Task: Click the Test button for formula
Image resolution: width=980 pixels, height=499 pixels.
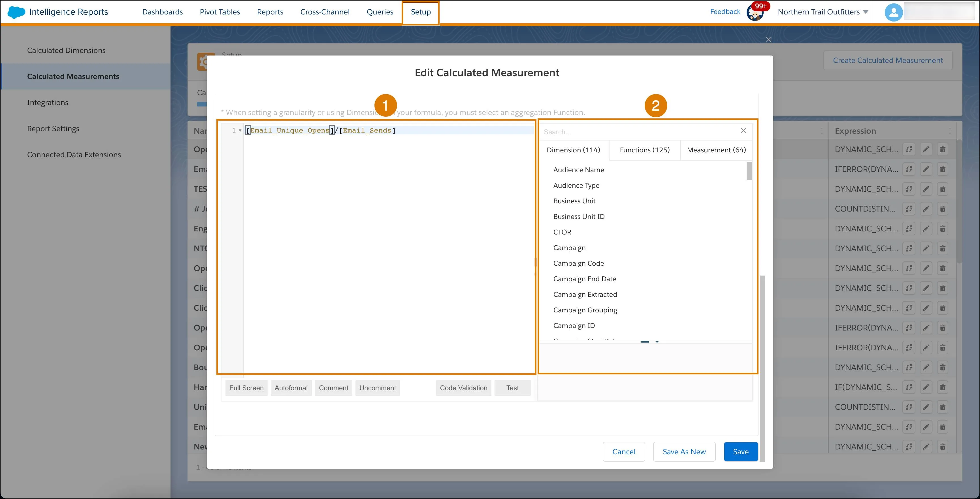Action: pyautogui.click(x=512, y=388)
